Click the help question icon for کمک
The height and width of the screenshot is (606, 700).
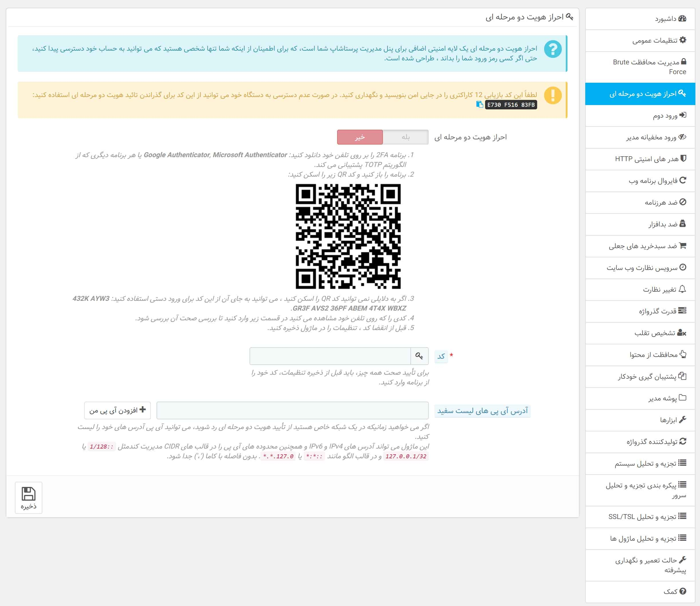coord(683,591)
